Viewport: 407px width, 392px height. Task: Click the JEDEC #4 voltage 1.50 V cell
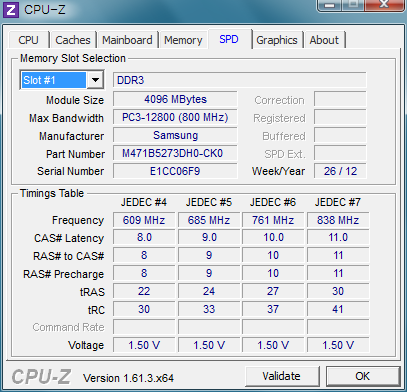coord(144,345)
